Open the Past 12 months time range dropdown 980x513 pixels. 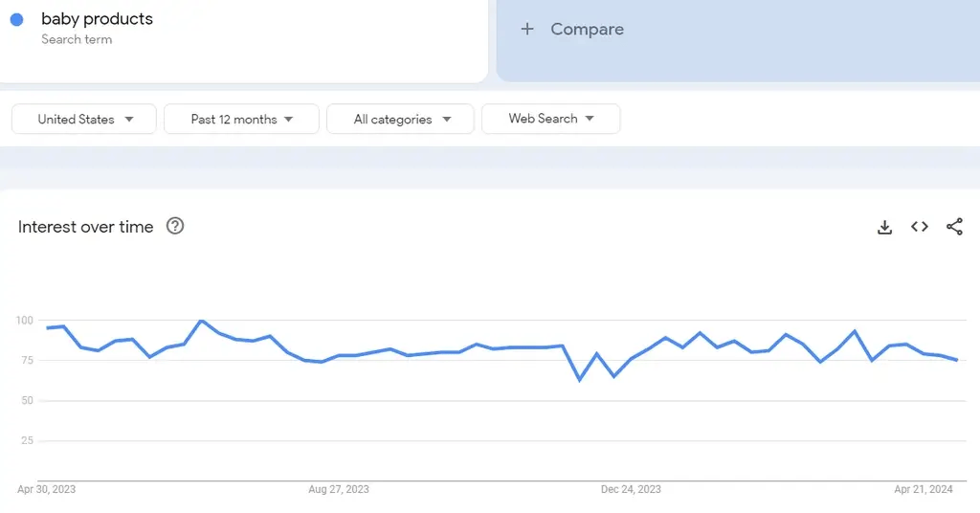[x=241, y=119]
